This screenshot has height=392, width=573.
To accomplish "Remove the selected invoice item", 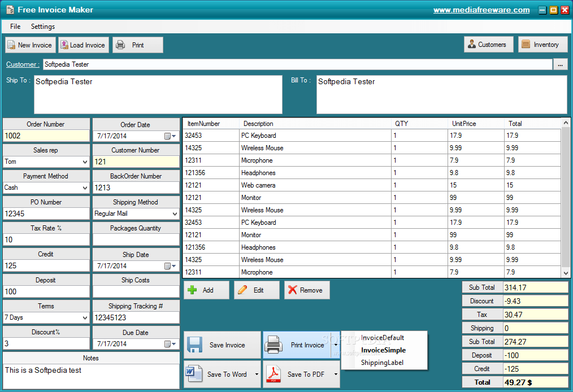I will tap(306, 290).
